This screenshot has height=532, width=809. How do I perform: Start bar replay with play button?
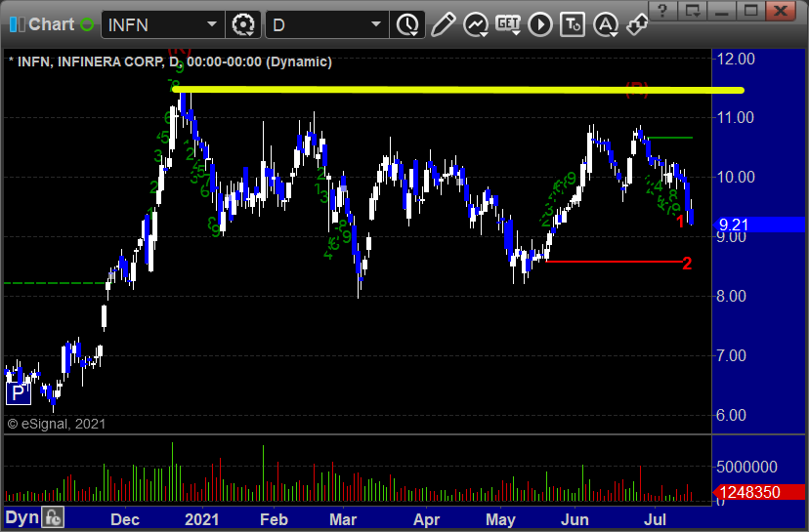tap(540, 24)
